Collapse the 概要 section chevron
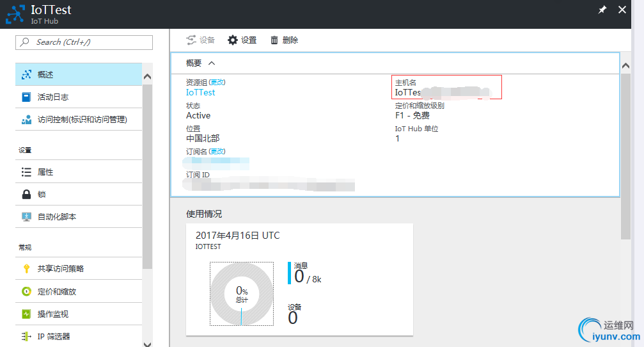Viewport: 644px width, 347px height. [x=212, y=63]
